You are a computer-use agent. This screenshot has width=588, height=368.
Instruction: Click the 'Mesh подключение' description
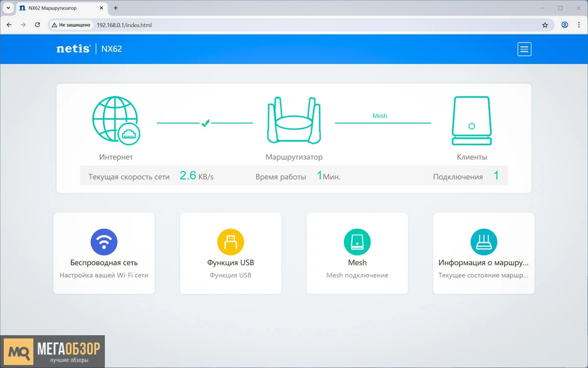(357, 276)
